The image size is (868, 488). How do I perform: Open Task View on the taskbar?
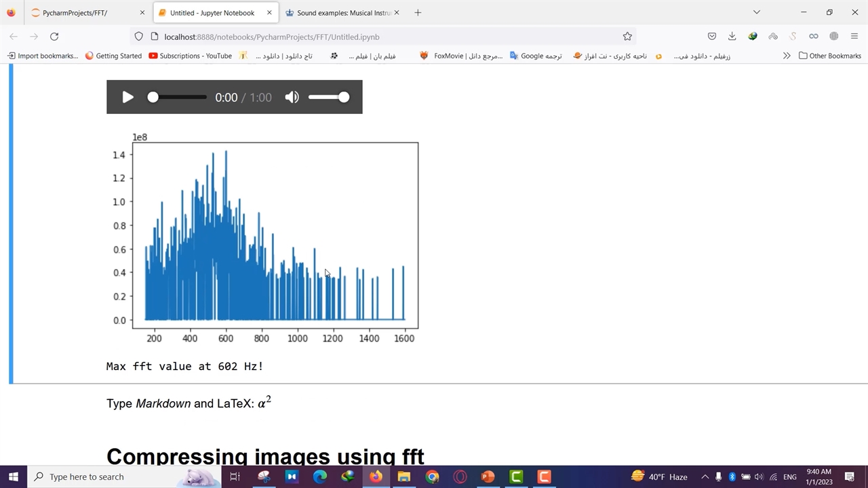coord(235,476)
